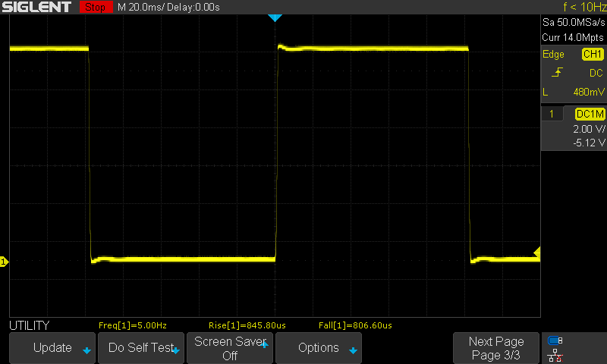Click the channel 1 ground level marker
Screen dimensions: 607x364
4,262
